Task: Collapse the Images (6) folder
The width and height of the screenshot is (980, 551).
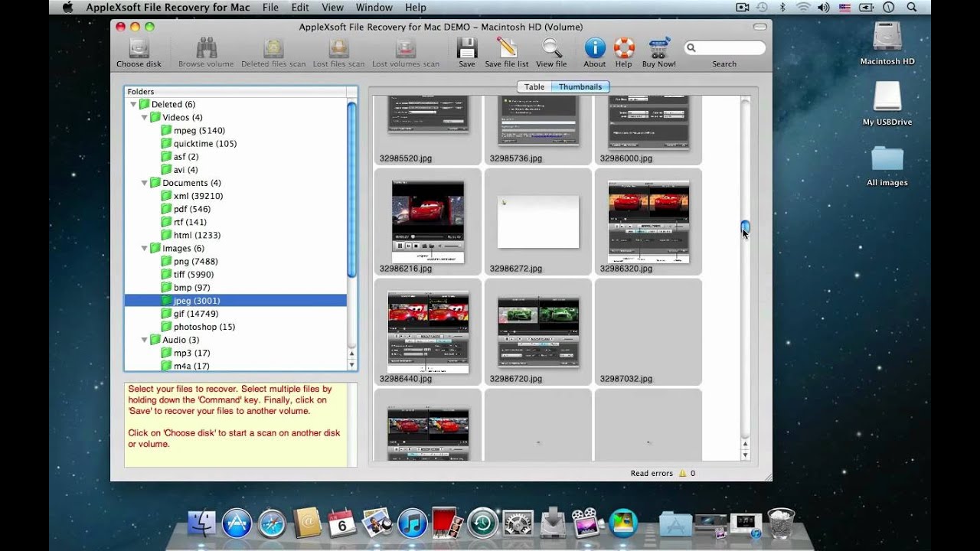Action: 144,249
